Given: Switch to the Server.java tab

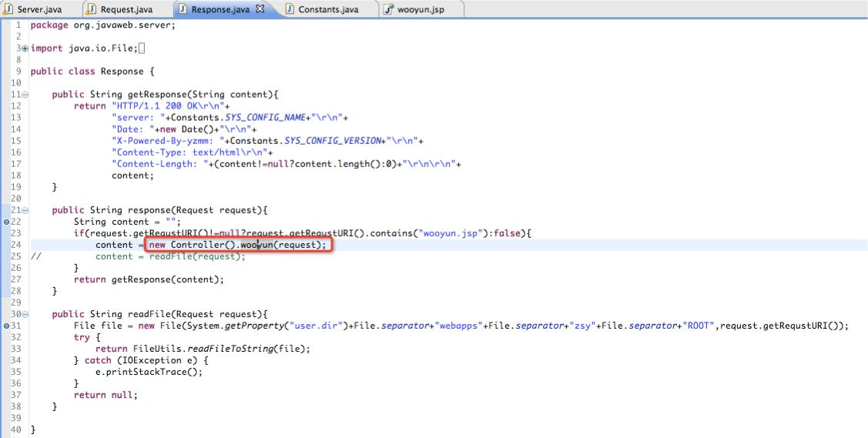Looking at the screenshot, I should coord(39,9).
